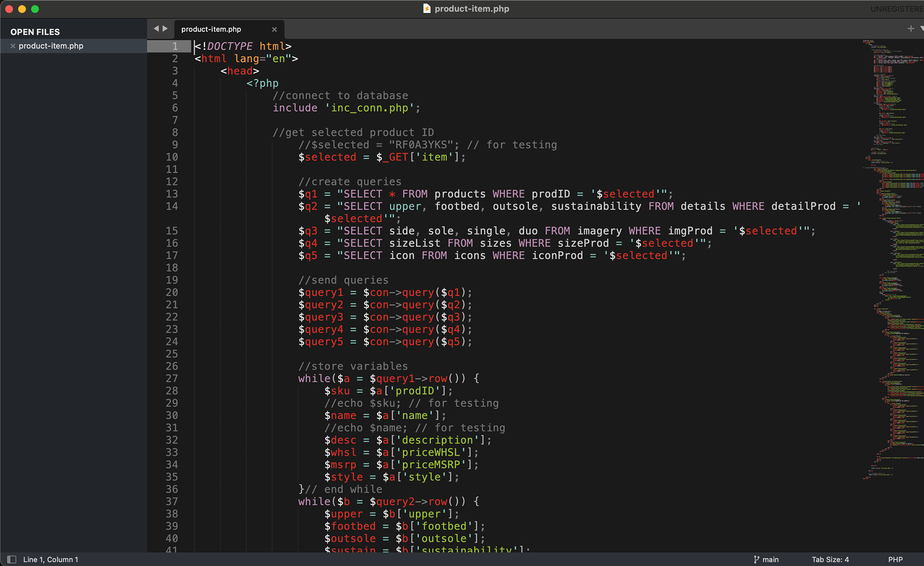The width and height of the screenshot is (924, 566).
Task: Select product-item.php in Open Files list
Action: [51, 46]
